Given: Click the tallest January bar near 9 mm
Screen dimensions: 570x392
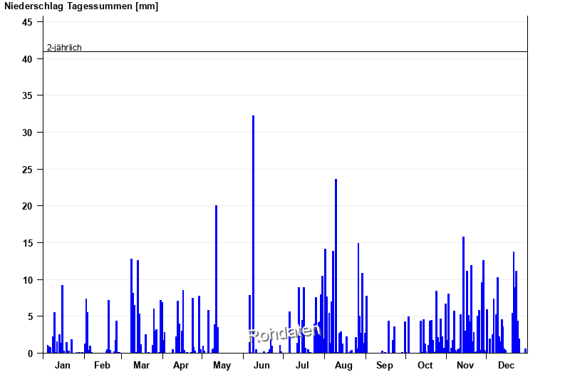Looking at the screenshot, I should pos(63,319).
